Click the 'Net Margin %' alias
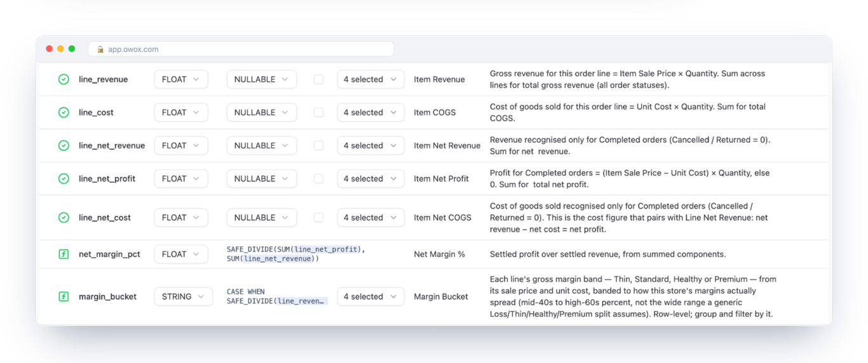868x363 pixels. [x=439, y=254]
